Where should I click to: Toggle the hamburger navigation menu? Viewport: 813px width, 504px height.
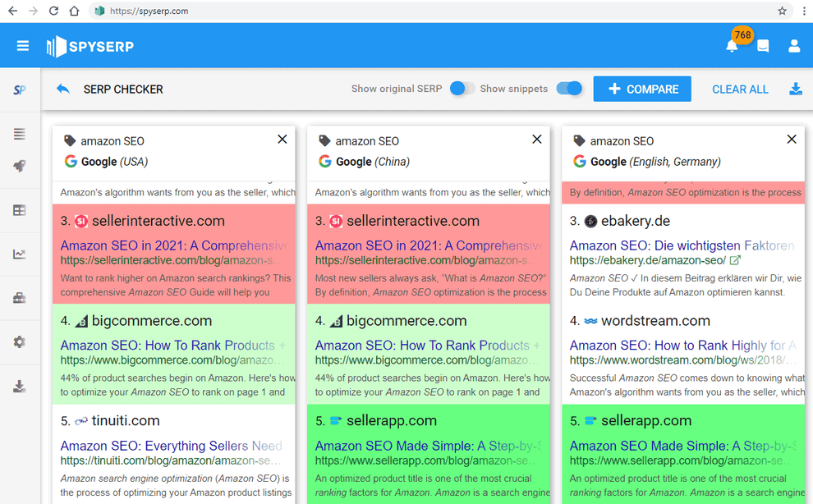(22, 45)
